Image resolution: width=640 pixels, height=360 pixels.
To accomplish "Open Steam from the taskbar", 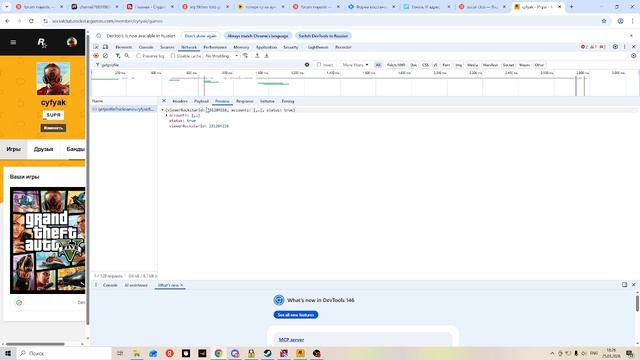I will pyautogui.click(x=267, y=353).
